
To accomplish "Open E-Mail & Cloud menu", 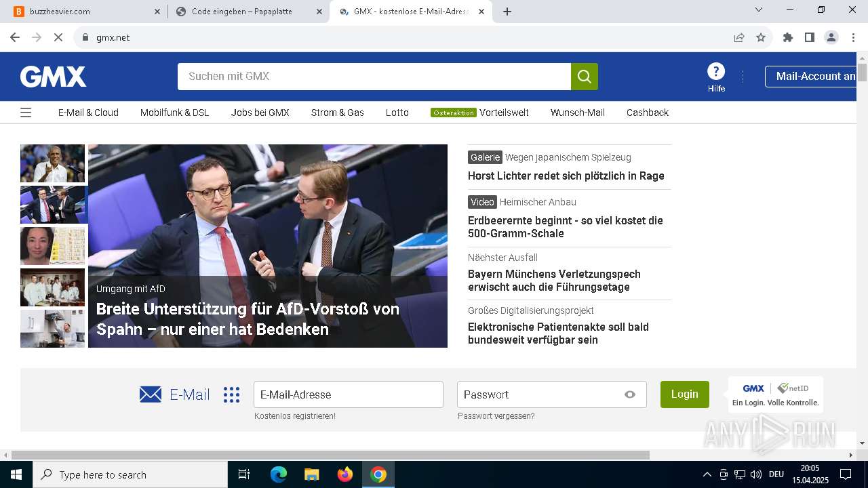I will [x=88, y=113].
